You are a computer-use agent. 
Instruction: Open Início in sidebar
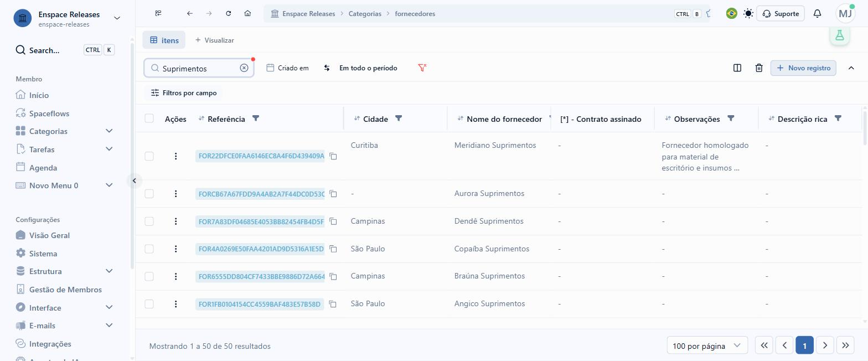tap(33, 95)
